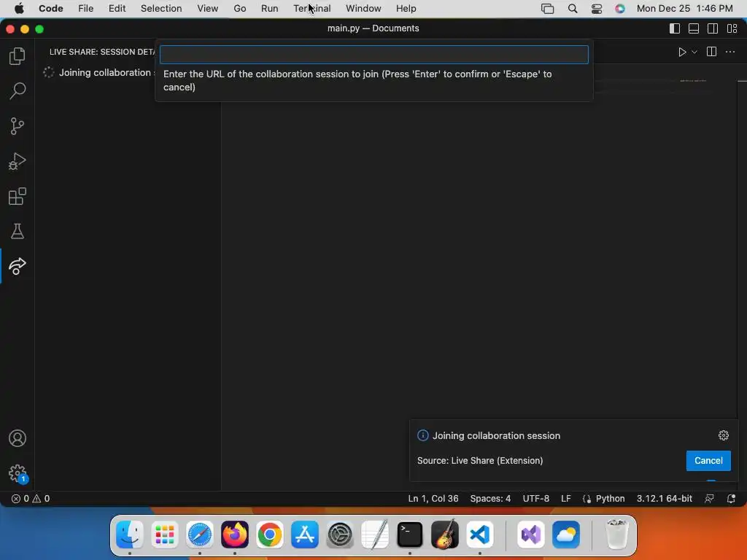Cancel joining the collaboration session
Image resolution: width=747 pixels, height=560 pixels.
tap(708, 461)
